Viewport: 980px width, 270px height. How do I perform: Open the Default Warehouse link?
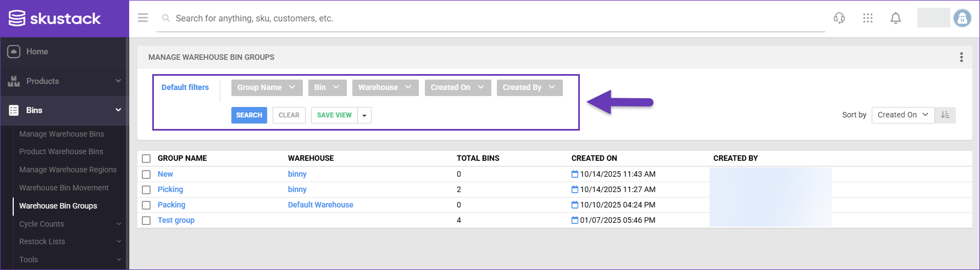(320, 205)
